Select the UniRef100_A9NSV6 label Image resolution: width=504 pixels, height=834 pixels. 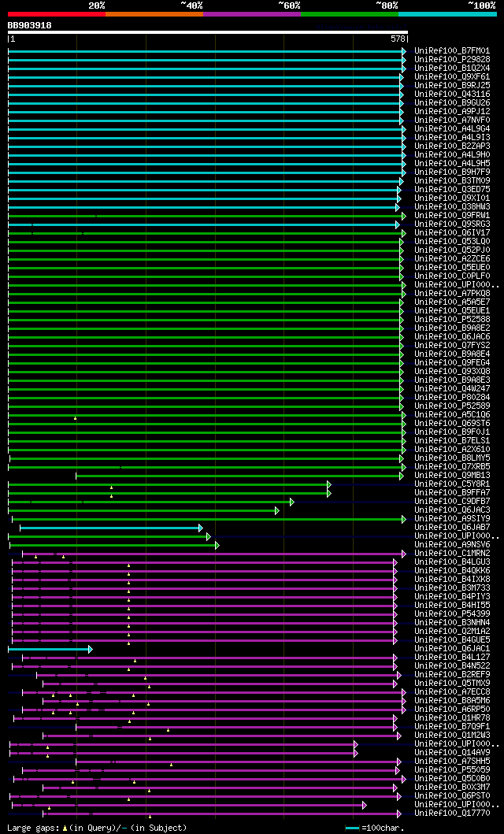coord(452,545)
